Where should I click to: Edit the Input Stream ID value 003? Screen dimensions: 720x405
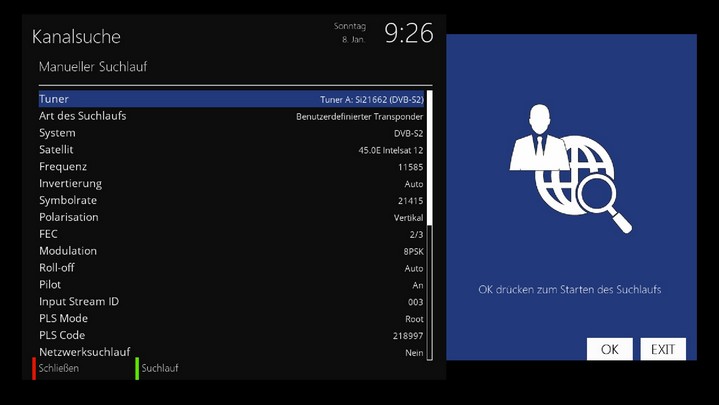pyautogui.click(x=416, y=302)
